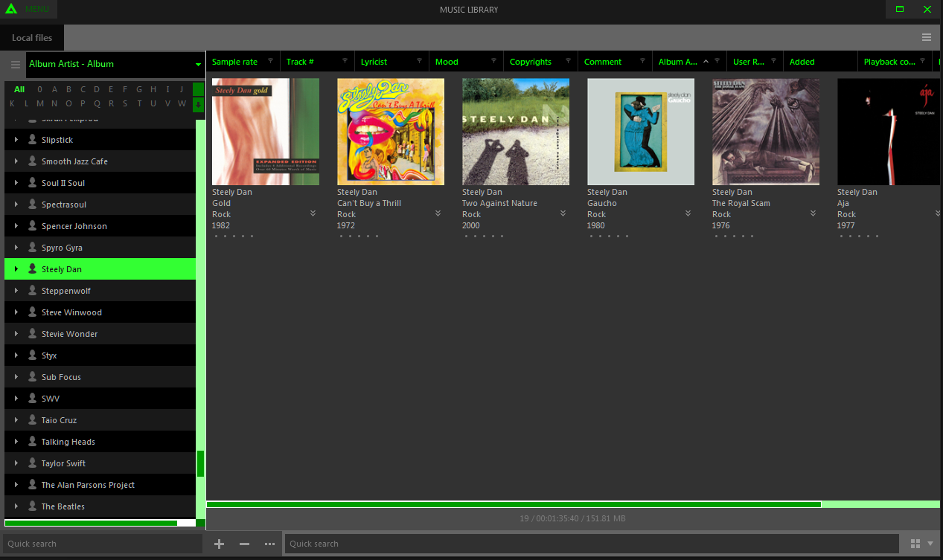This screenshot has width=943, height=560.
Task: Toggle sort arrow on Album Artist column
Action: click(x=706, y=62)
